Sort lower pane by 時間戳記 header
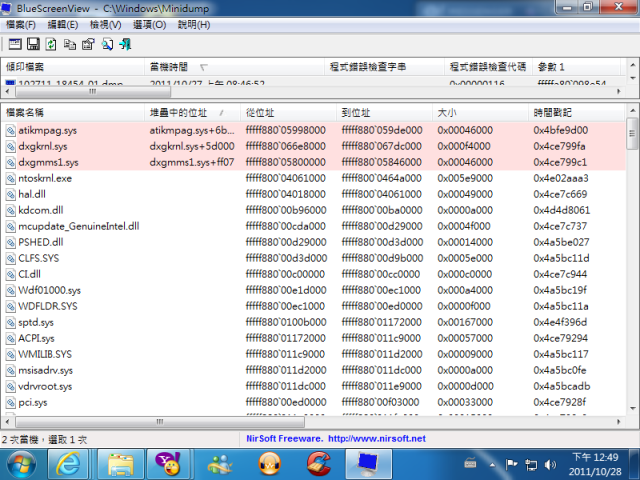The image size is (640, 480). click(577, 113)
